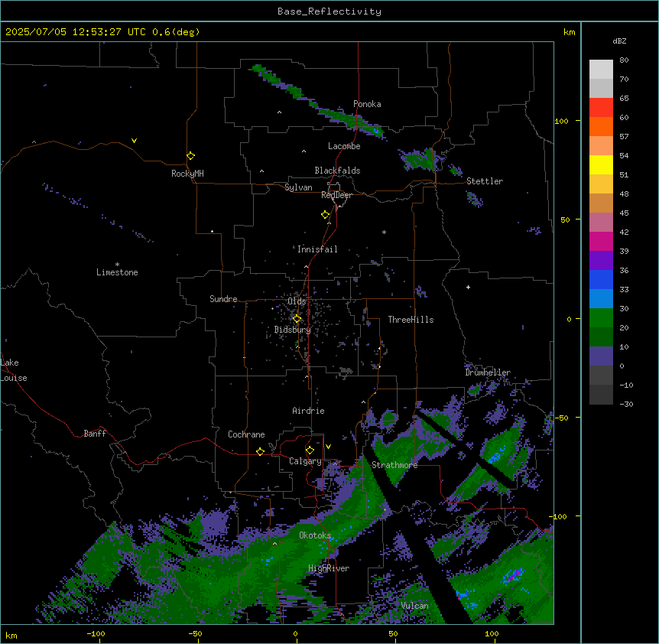This screenshot has width=659, height=644.
Task: Click the Lake Louise label
Action: (x=14, y=370)
